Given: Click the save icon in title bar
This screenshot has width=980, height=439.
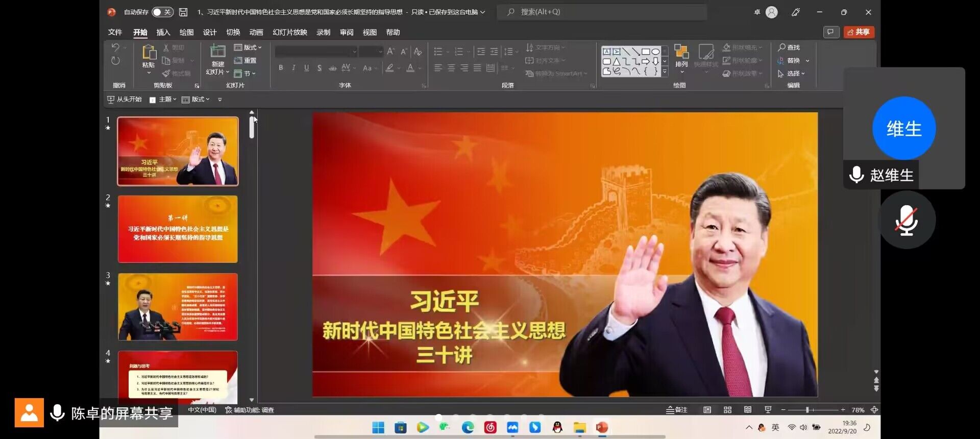Looking at the screenshot, I should pos(183,12).
